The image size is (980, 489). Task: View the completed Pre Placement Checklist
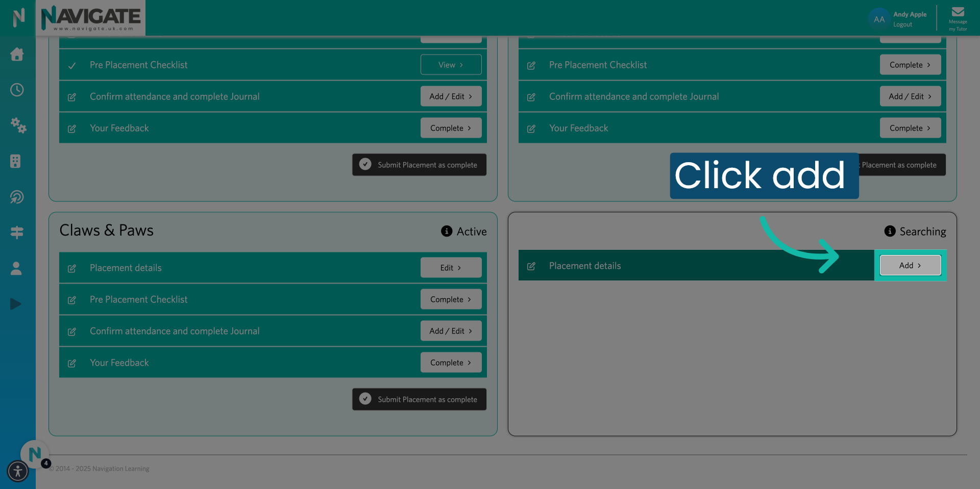pyautogui.click(x=451, y=64)
